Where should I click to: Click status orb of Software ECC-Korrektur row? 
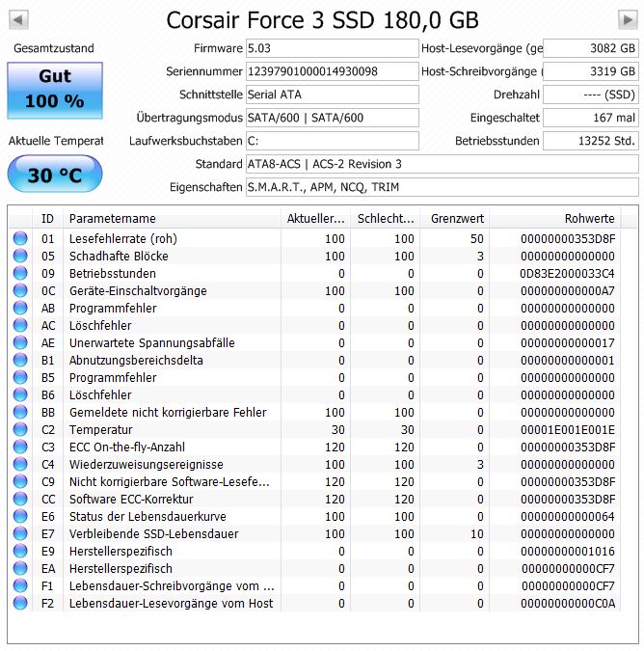click(x=20, y=499)
